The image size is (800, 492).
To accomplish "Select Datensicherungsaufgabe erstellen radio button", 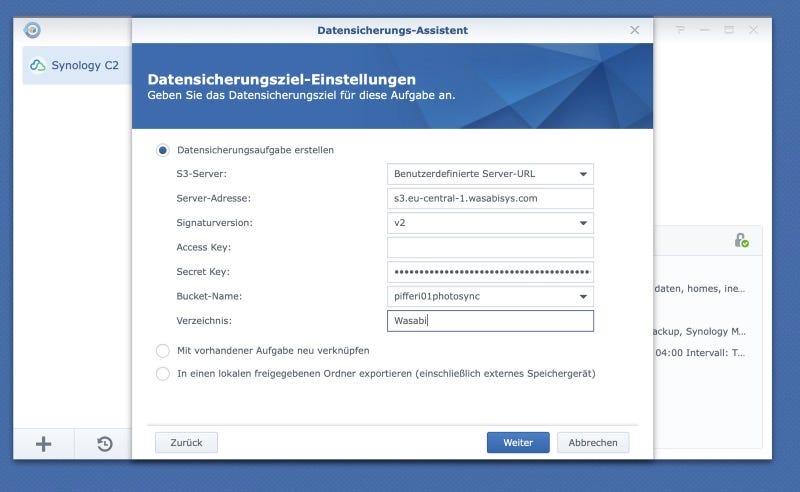I will 163,150.
